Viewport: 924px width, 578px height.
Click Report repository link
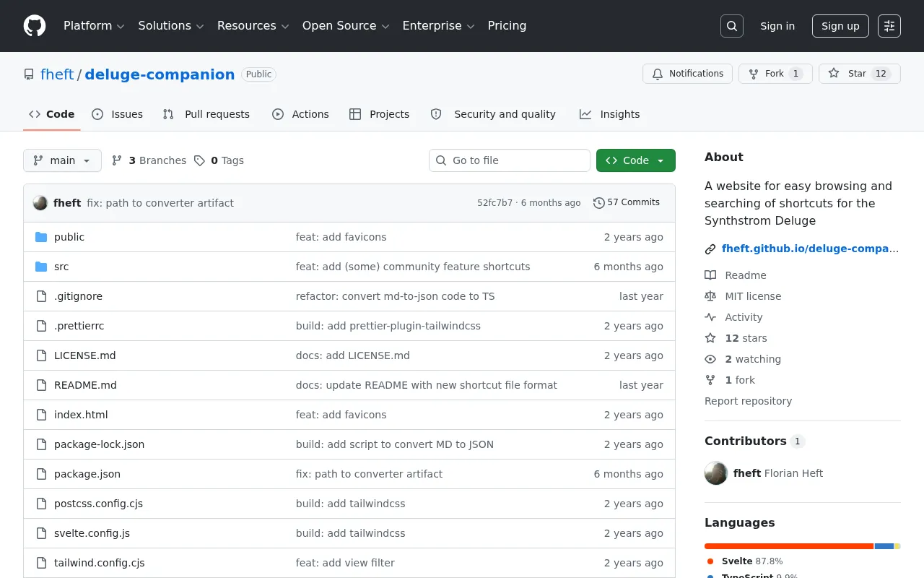[x=748, y=401]
